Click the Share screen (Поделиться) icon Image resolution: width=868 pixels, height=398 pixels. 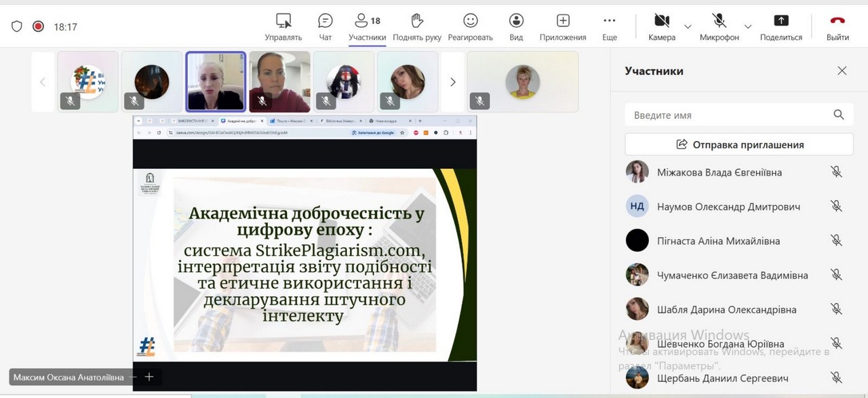pos(781,21)
